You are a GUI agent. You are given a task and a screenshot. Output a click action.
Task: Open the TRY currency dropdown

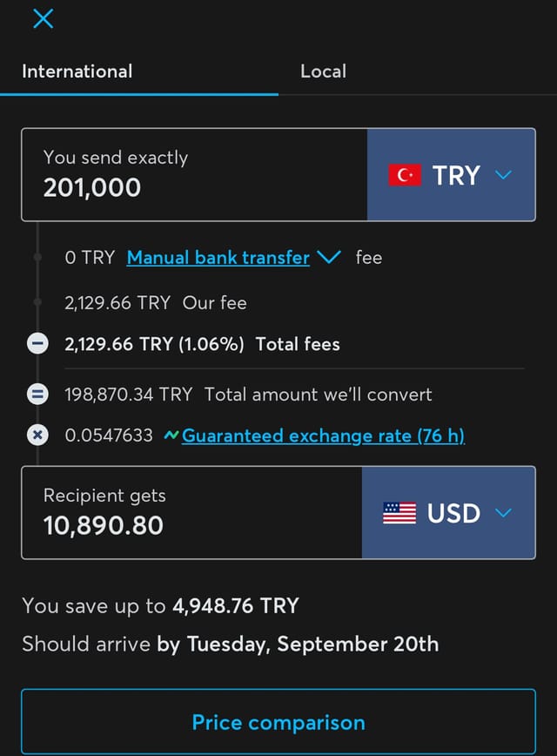click(451, 174)
